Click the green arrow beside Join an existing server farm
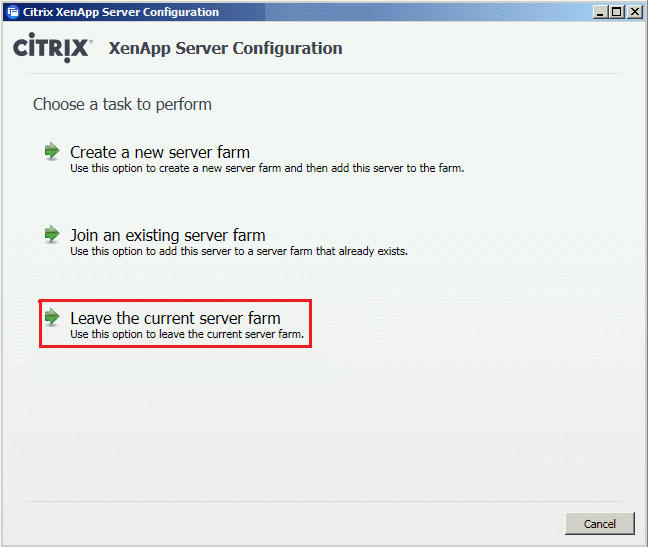This screenshot has height=547, width=648. [x=52, y=234]
